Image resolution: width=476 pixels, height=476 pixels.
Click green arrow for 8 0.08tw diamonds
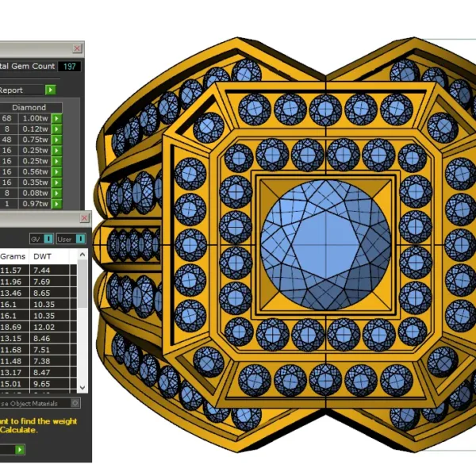pyautogui.click(x=57, y=193)
